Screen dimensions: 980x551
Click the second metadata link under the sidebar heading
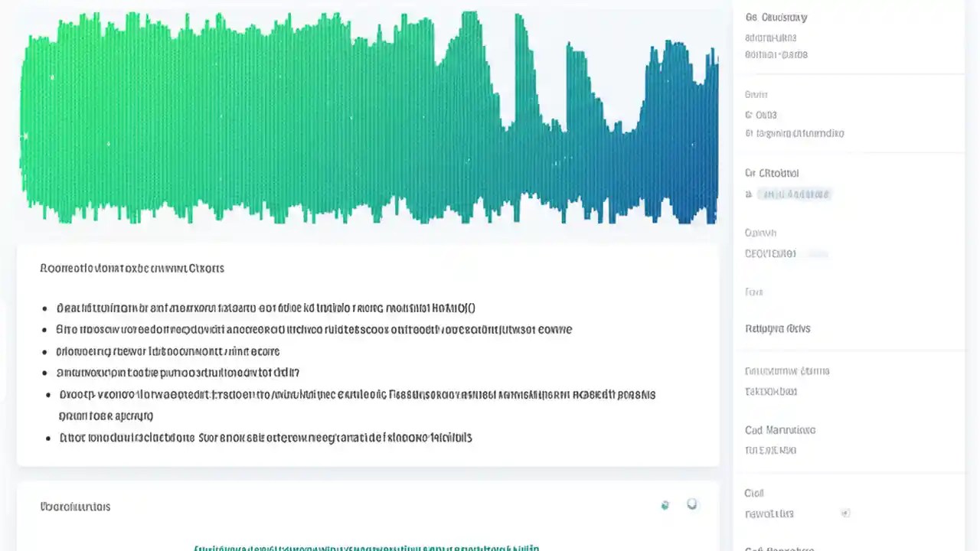tap(776, 54)
